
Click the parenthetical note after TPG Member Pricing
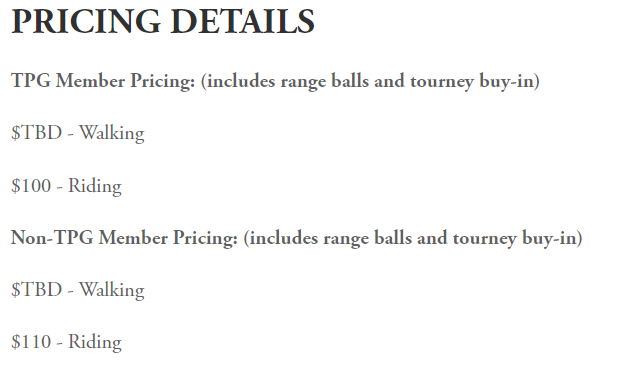tap(370, 81)
